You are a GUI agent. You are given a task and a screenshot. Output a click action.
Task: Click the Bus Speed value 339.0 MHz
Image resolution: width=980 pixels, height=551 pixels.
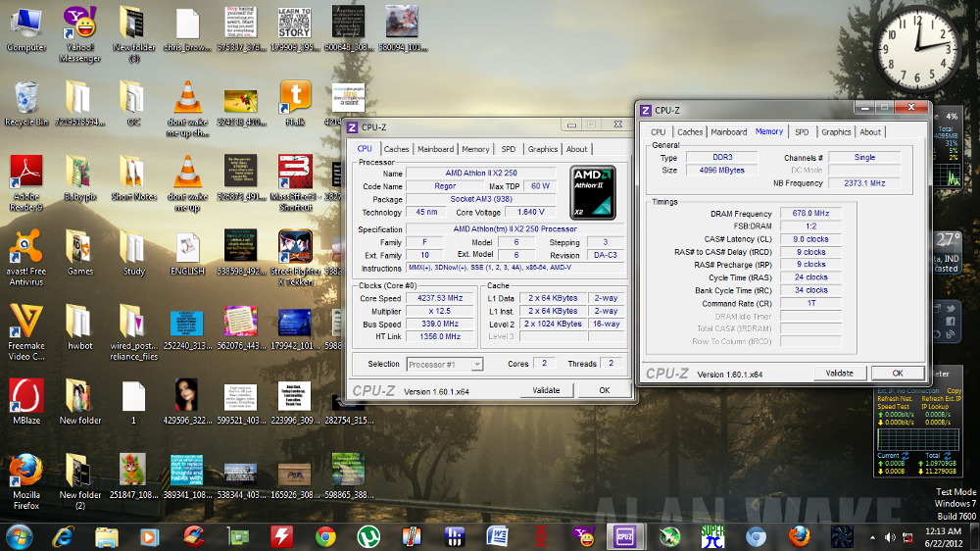pos(440,324)
